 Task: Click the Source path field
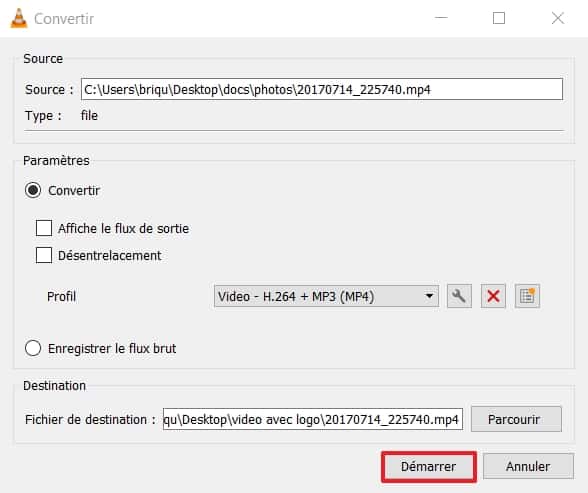[322, 89]
